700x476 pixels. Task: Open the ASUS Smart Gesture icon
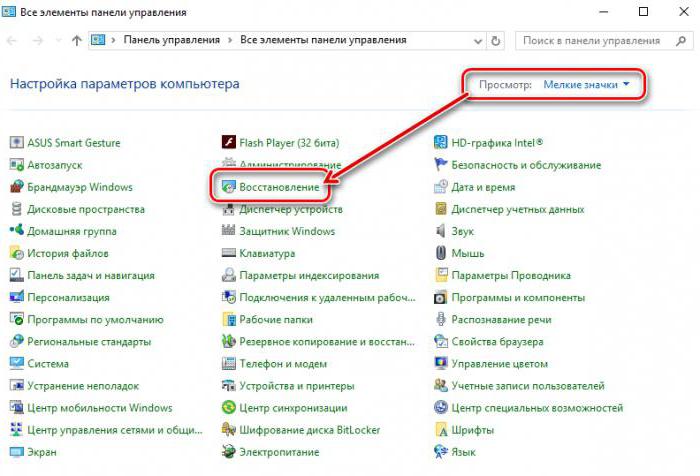17,143
